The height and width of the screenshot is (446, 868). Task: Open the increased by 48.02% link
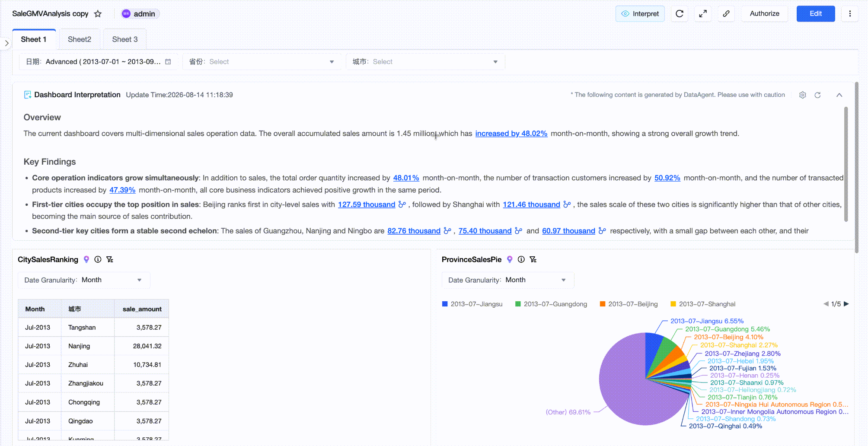point(511,134)
